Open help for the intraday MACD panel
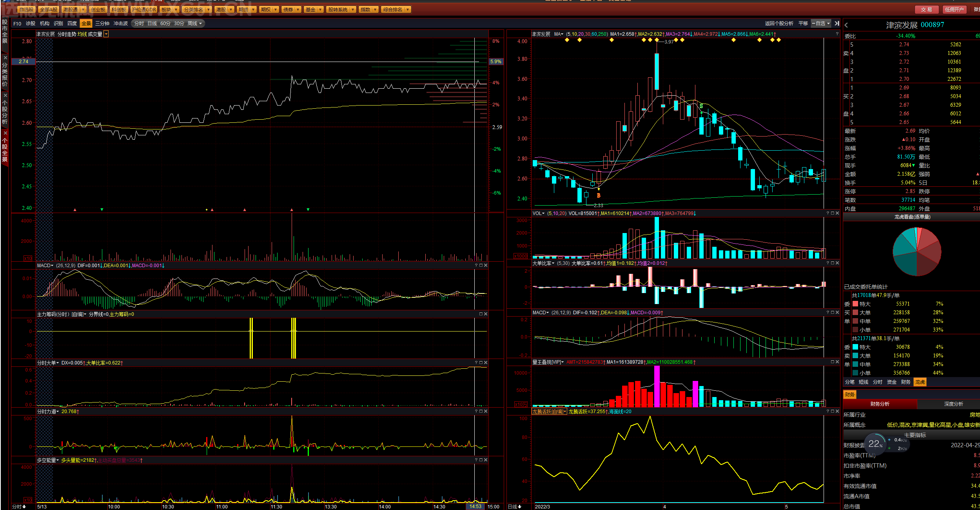Screen dimensions: 980x510 [x=476, y=265]
